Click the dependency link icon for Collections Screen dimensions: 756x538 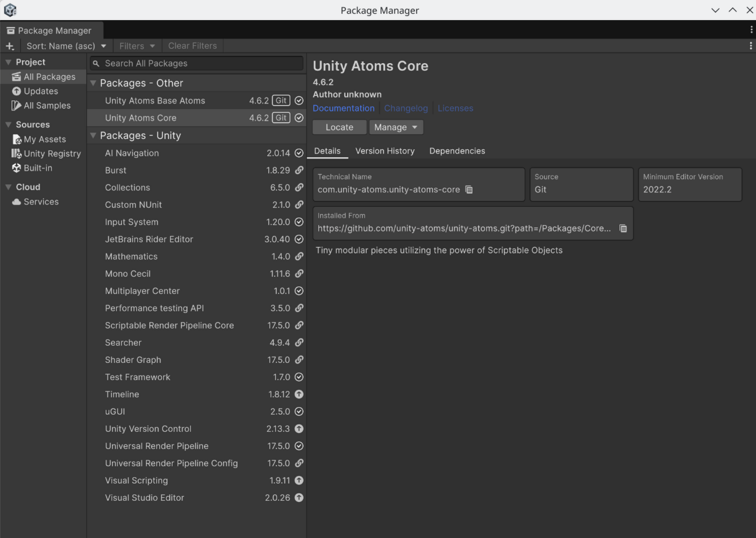pos(299,188)
